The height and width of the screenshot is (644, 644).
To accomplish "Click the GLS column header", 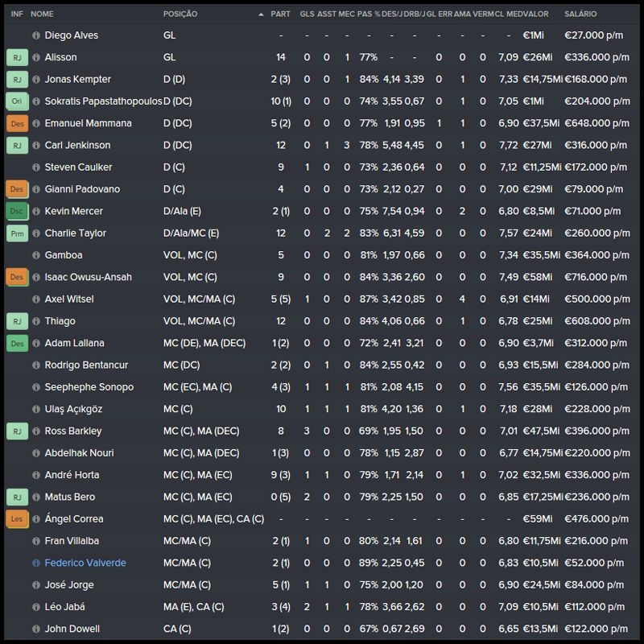I will point(307,14).
